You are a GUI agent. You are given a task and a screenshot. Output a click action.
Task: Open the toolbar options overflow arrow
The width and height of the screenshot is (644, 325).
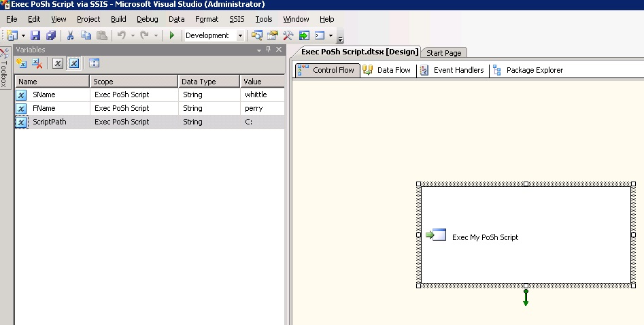[340, 39]
